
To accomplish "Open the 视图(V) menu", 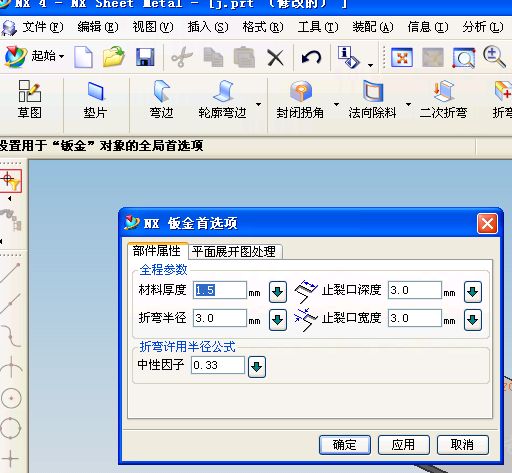I will tap(153, 27).
